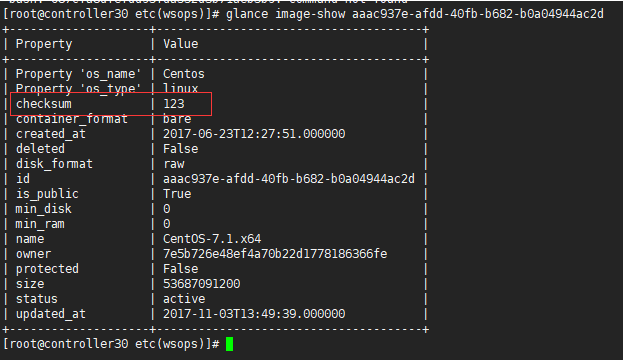Click the status value active
The image size is (623, 360).
tap(184, 299)
